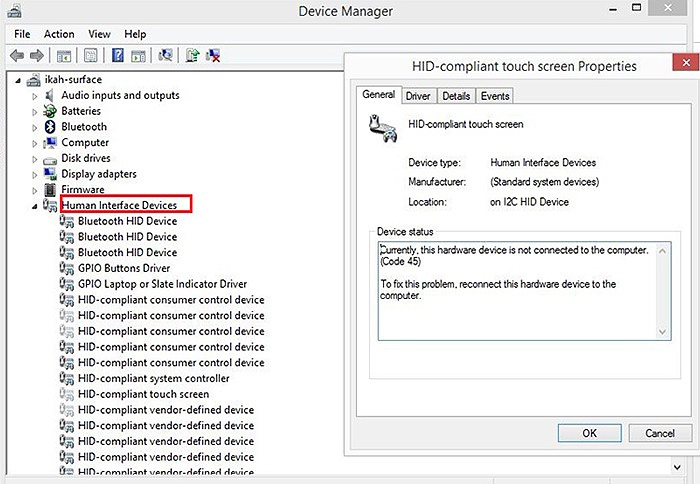Switch to the Events tab
The width and height of the screenshot is (700, 484).
pos(494,96)
